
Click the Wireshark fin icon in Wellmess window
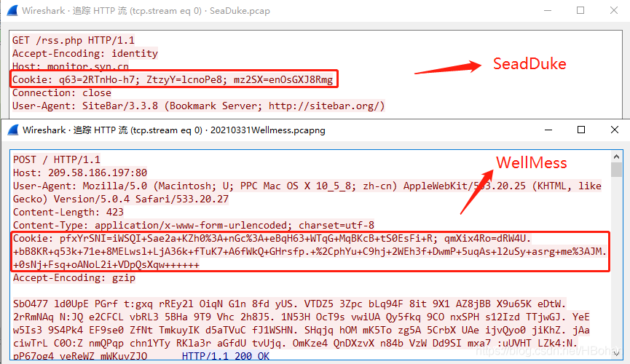pyautogui.click(x=13, y=130)
